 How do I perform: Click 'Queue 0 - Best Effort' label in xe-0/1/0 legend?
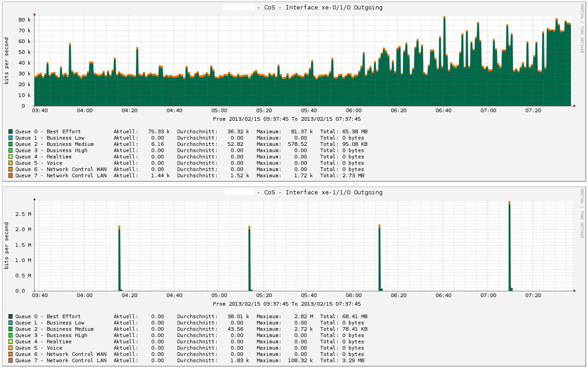click(48, 131)
